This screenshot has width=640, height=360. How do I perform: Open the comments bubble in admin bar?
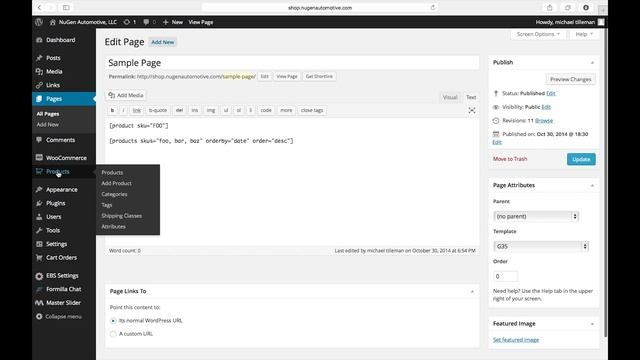coord(146,22)
